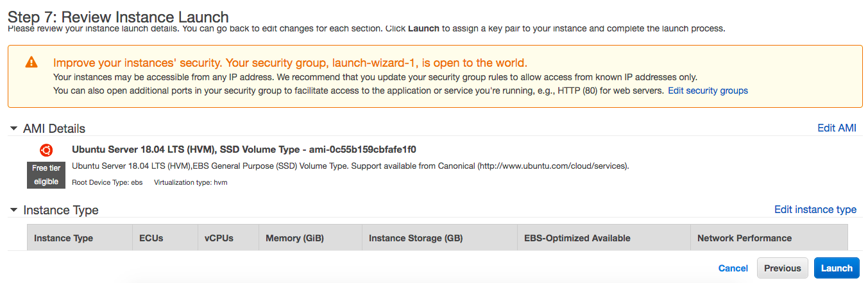Open the Edit AMI link
868x283 pixels.
click(x=837, y=128)
